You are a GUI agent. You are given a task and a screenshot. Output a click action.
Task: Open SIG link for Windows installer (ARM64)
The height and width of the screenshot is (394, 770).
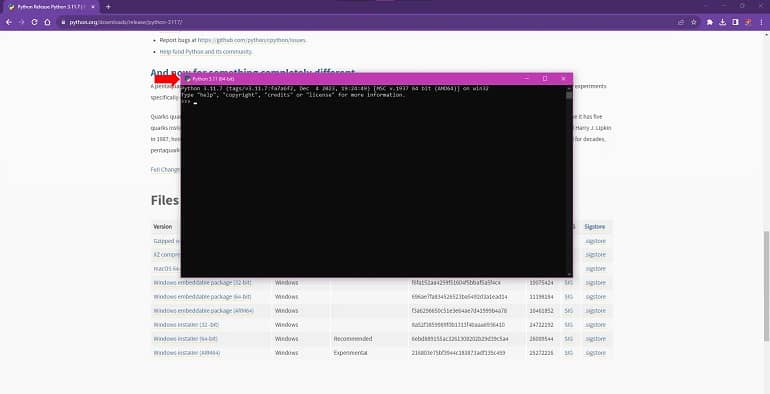569,353
